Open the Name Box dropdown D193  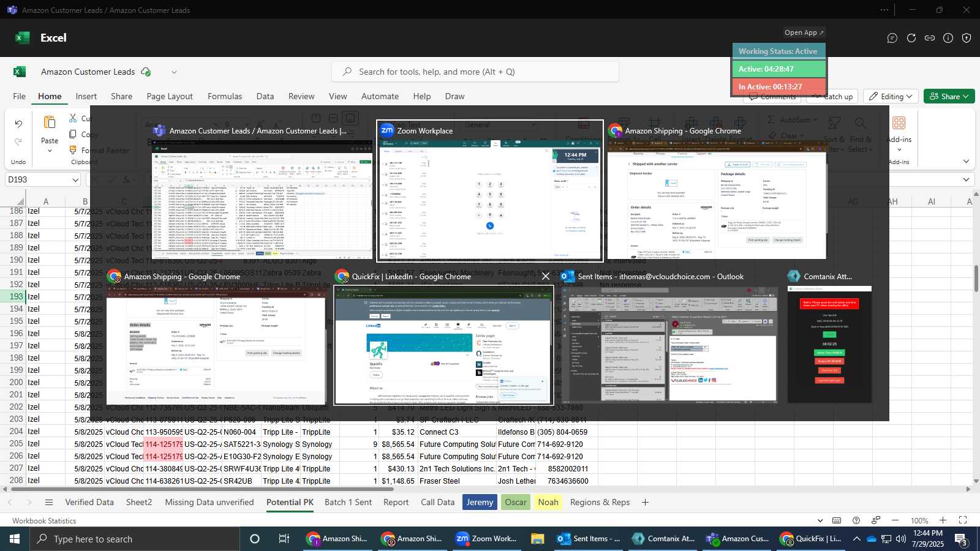click(75, 180)
